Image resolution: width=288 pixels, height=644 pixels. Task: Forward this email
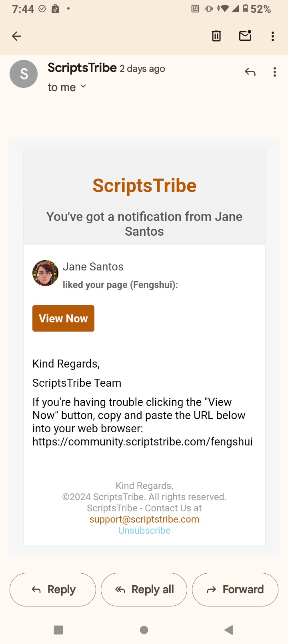pos(235,590)
